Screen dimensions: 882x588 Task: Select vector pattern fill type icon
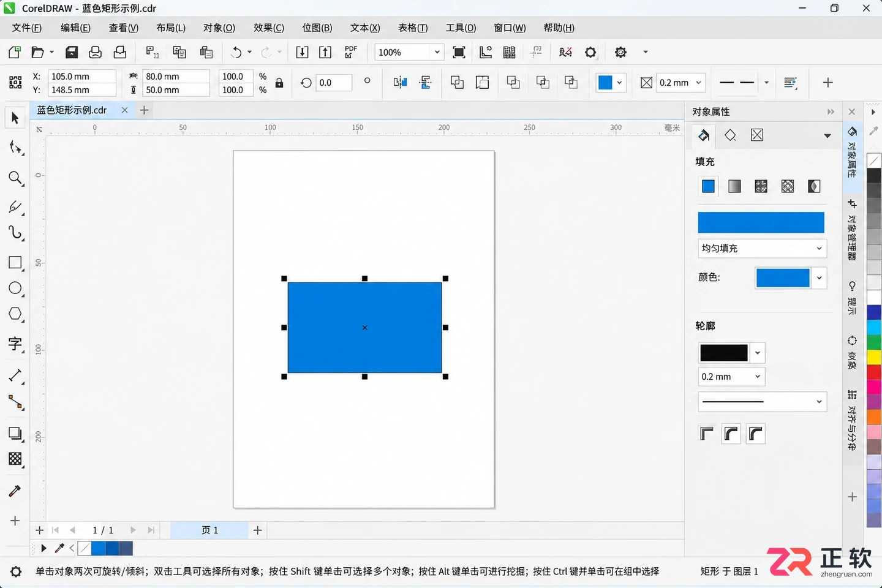(x=761, y=186)
